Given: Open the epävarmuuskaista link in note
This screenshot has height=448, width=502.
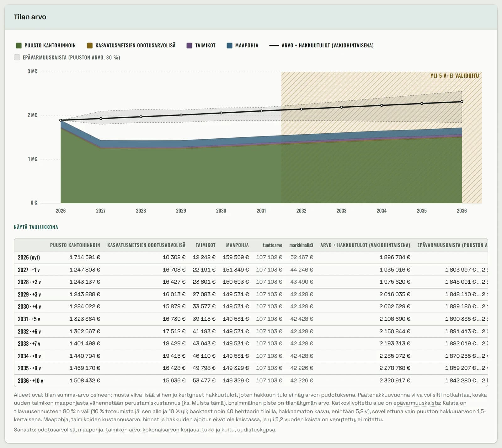Looking at the screenshot, I should (x=416, y=403).
